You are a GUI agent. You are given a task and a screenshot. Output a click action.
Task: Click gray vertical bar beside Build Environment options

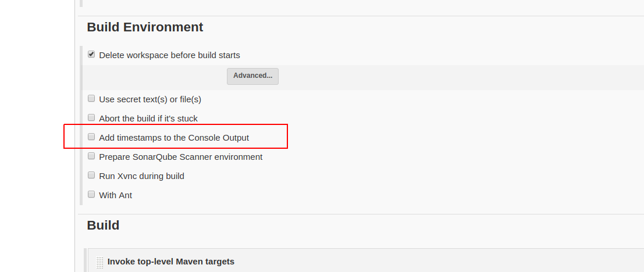(x=81, y=125)
